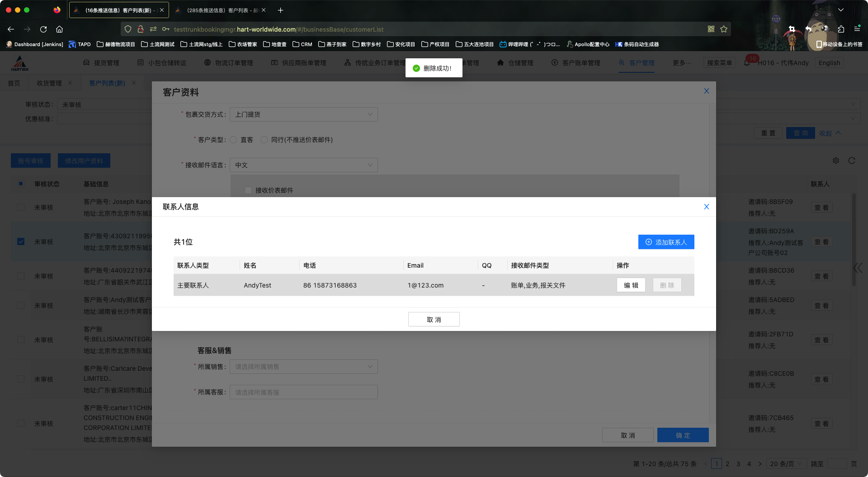Viewport: 868px width, 477px height.
Task: Bookmark this page with star icon
Action: pos(724,29)
